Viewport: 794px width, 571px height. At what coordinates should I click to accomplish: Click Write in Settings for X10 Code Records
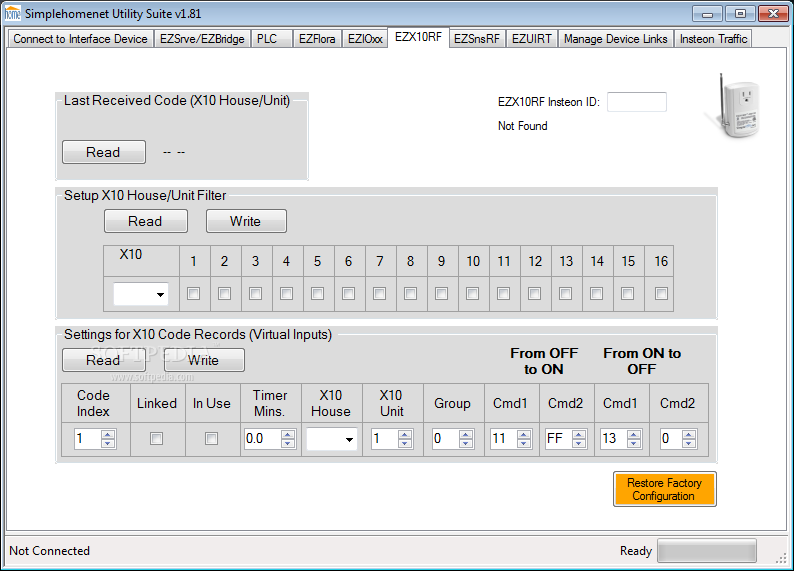pyautogui.click(x=204, y=360)
